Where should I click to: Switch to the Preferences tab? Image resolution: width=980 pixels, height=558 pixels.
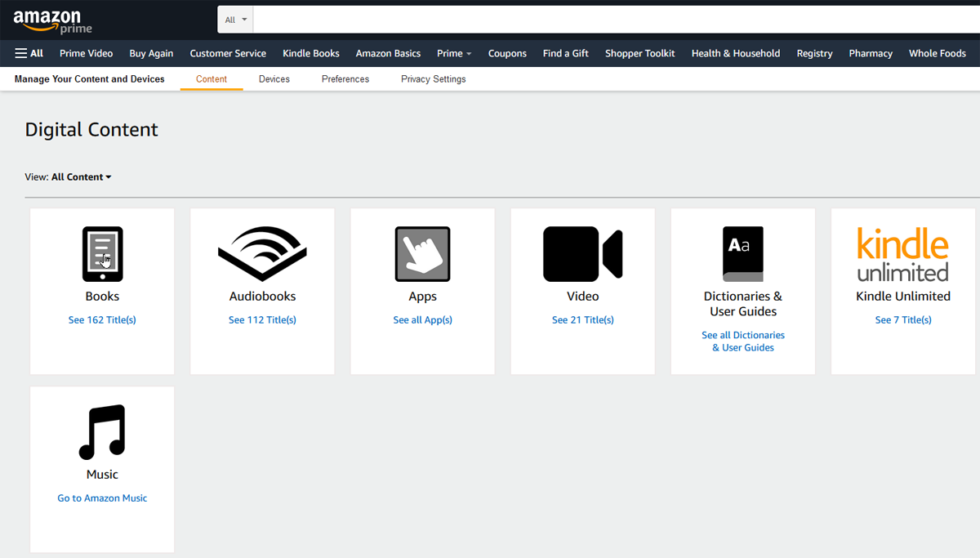tap(345, 78)
